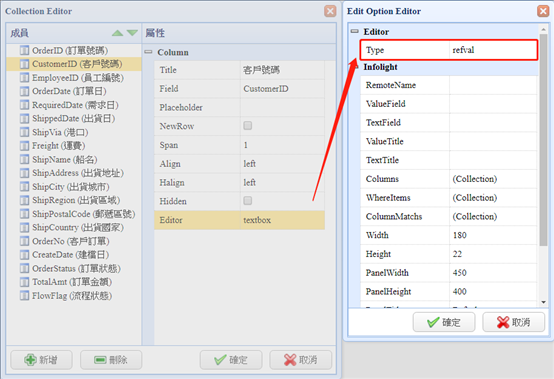Click the TextTitle value cell
This screenshot has height=379, width=554.
pos(493,160)
